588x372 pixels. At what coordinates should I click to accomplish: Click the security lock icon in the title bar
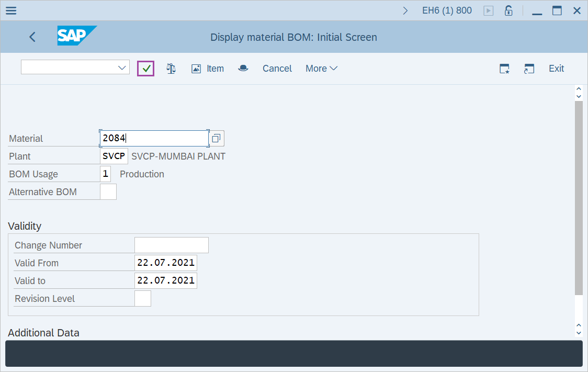tap(508, 10)
